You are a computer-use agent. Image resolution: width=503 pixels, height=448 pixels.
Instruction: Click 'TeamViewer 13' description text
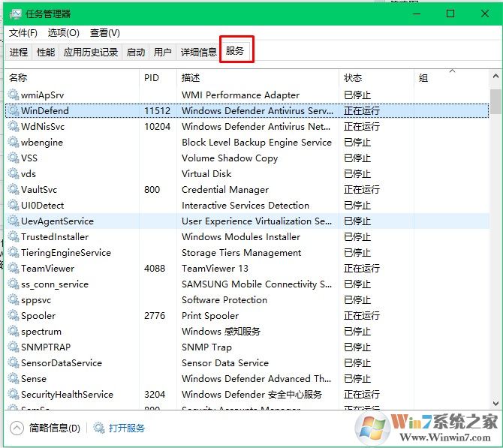coord(215,268)
